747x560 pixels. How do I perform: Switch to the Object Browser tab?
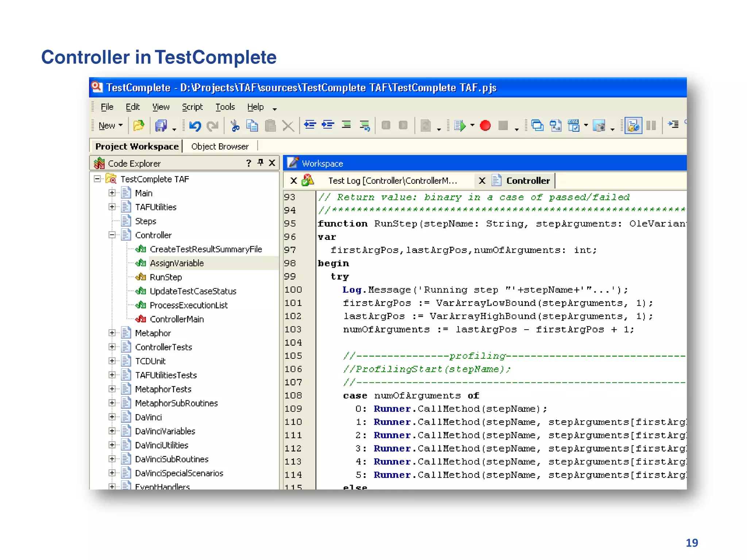[220, 146]
